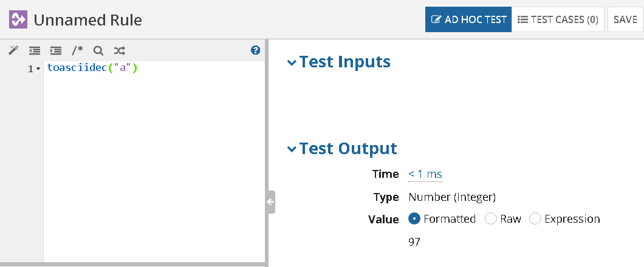Open search with the magnifier icon
This screenshot has width=644, height=267.
(x=98, y=50)
